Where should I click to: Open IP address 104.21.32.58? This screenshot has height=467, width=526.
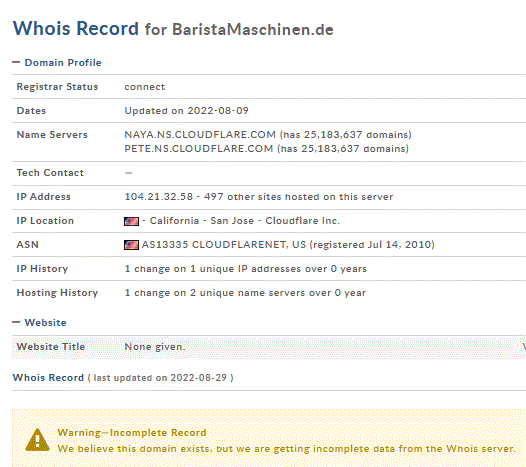click(x=159, y=197)
